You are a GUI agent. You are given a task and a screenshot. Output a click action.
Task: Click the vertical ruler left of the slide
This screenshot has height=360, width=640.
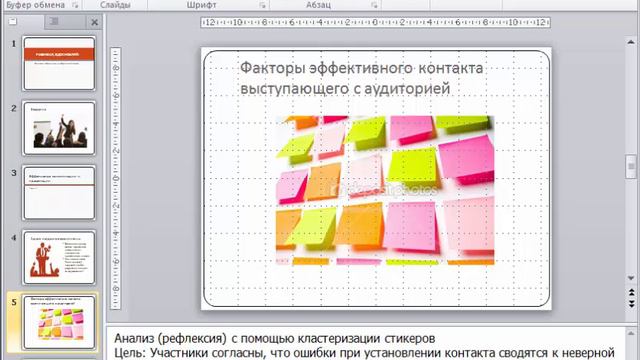(116, 178)
